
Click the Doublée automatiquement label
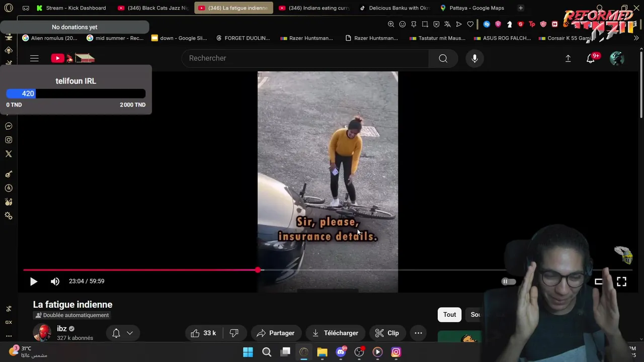click(x=72, y=315)
